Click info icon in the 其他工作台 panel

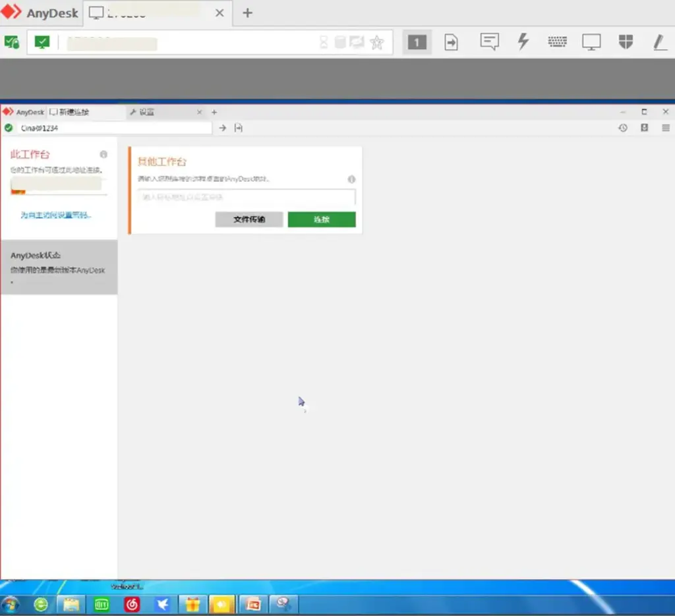point(352,179)
